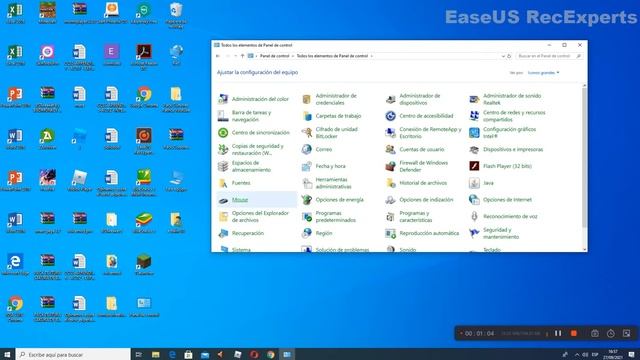Expand the Ver por view dropdown
640x360 pixels.
(x=544, y=73)
